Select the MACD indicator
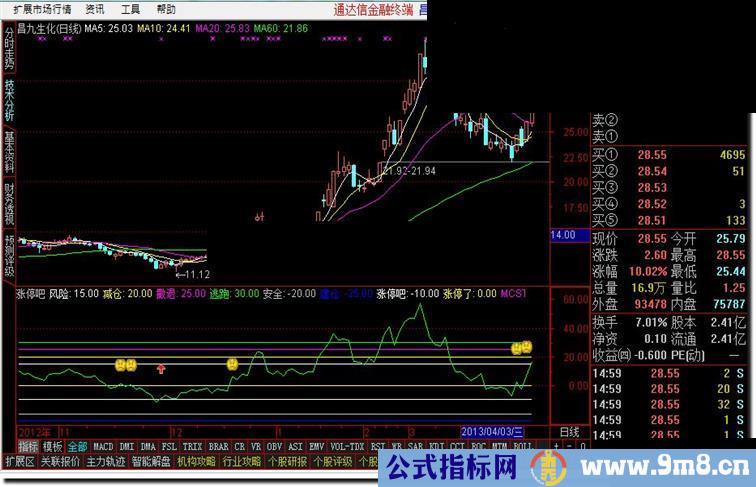 (x=103, y=446)
